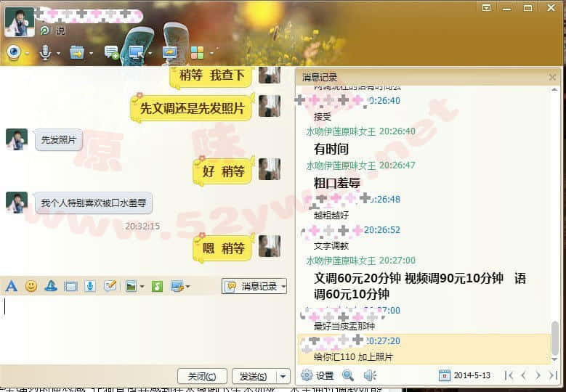
Task: Expand the send picture dropdown arrow
Action: [x=142, y=286]
